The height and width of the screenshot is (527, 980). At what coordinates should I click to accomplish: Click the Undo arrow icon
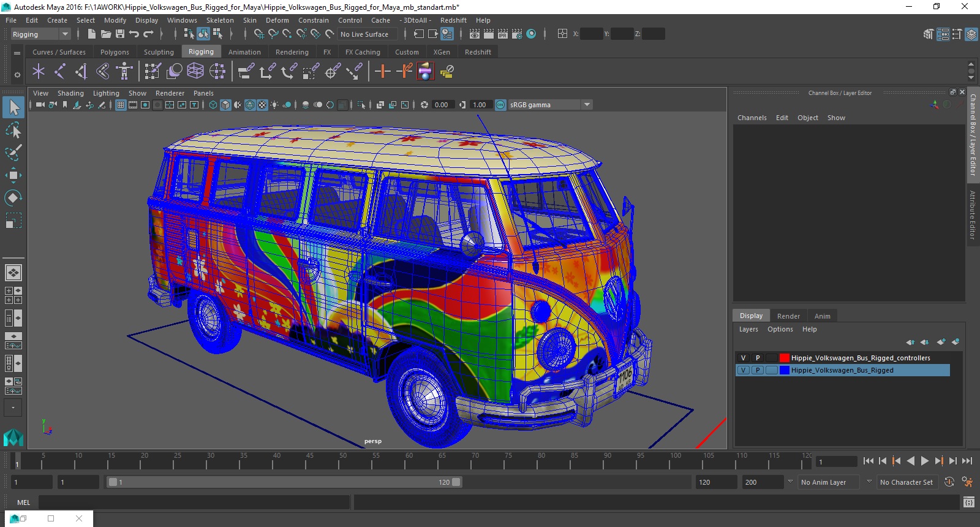[134, 34]
